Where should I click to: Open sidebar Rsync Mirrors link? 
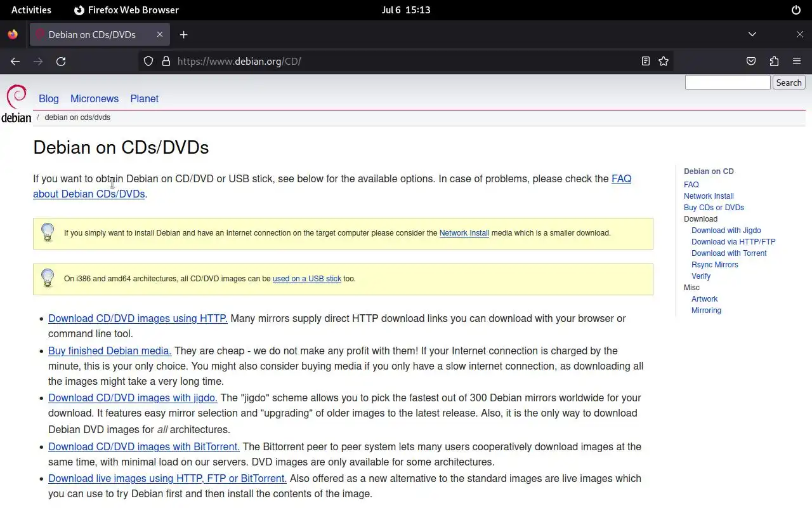(715, 265)
